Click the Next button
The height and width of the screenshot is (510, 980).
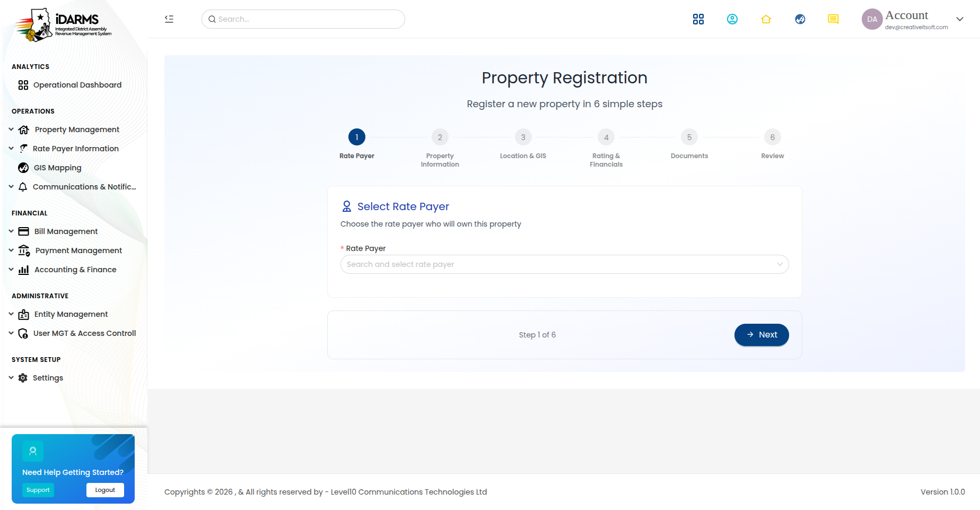pos(762,335)
